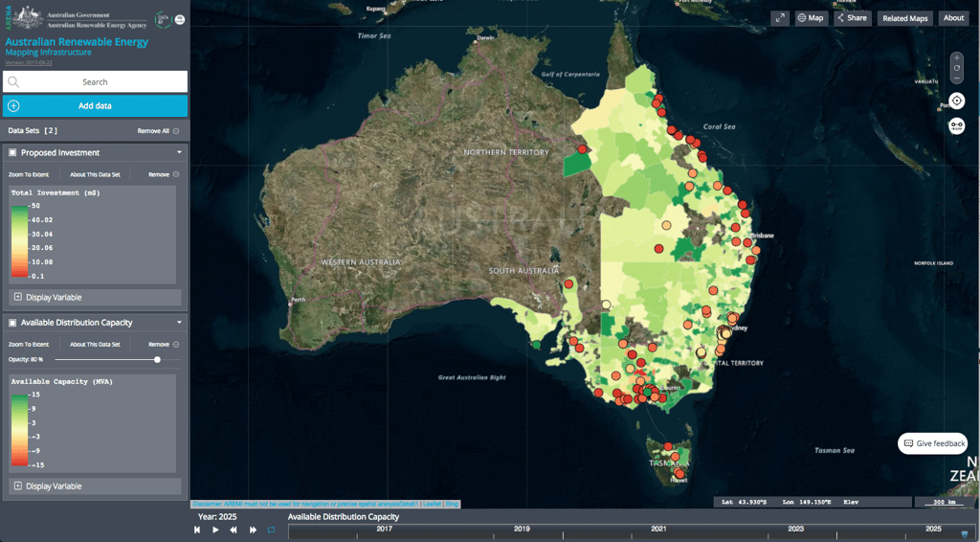Toggle the Proposed Investment layer checkbox
This screenshot has height=542, width=980.
pos(12,152)
